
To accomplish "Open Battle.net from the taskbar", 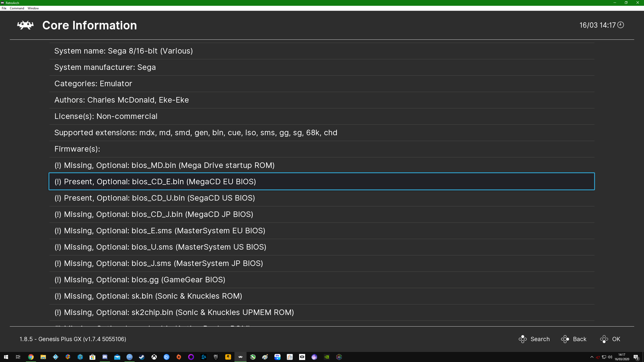I will point(204,357).
